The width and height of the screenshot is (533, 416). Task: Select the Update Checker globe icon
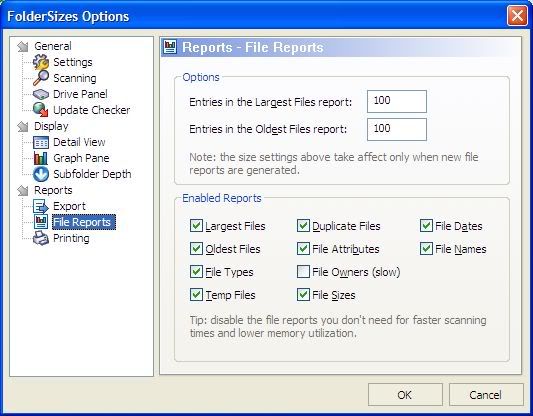(41, 110)
